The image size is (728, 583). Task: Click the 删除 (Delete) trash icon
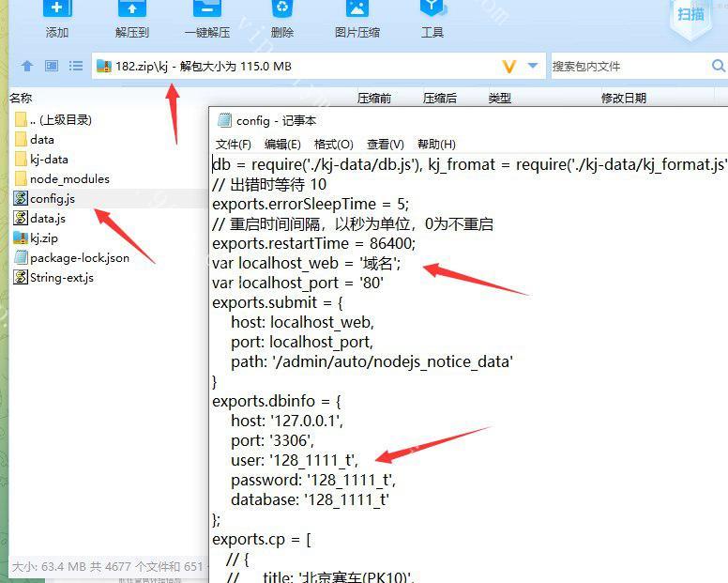pos(281,10)
